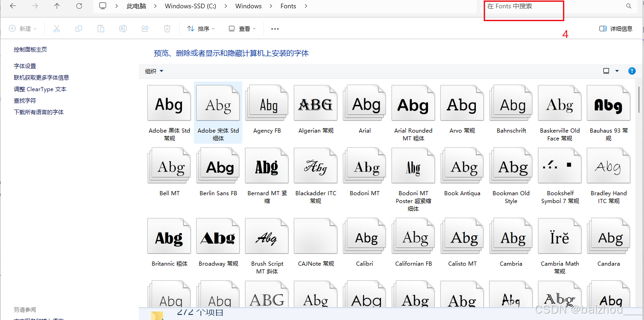Expand the chevron after Windows in path
Screen dimensions: 644x320
click(271, 6)
